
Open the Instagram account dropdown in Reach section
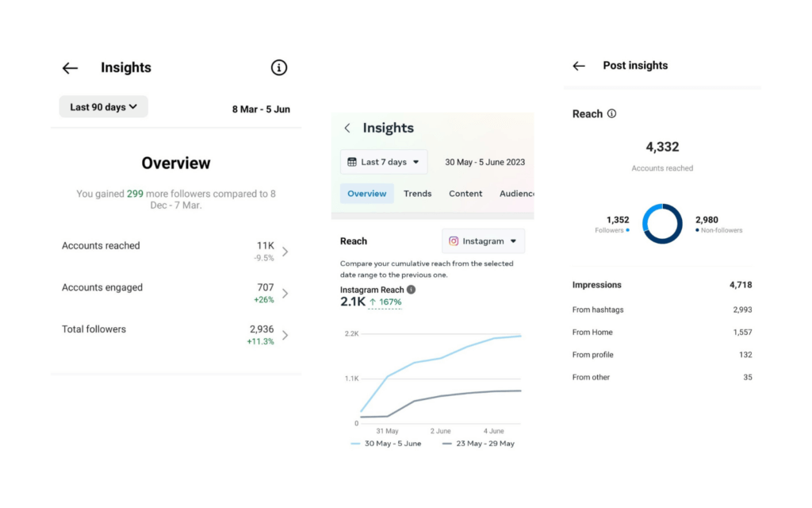tap(483, 241)
